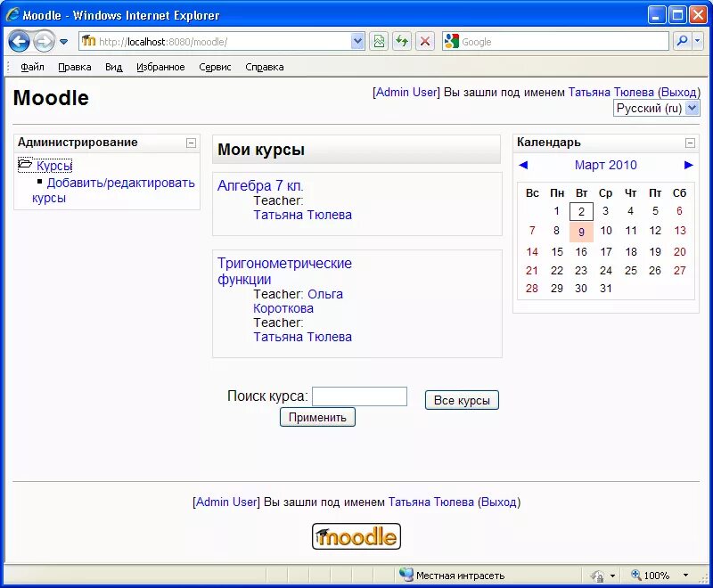Screen dimensions: 713x588
Task: Go to previous month in calendar
Action: 523,165
